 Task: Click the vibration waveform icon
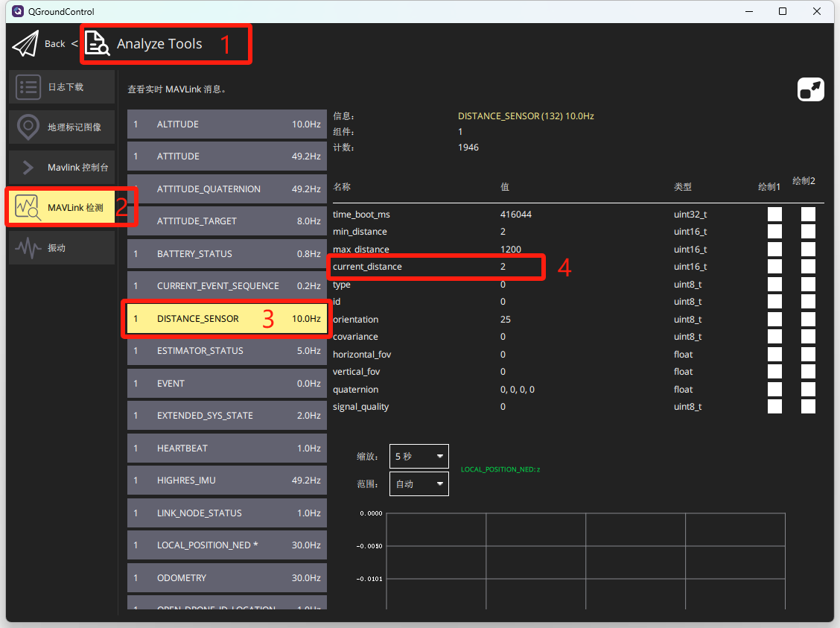tap(28, 248)
